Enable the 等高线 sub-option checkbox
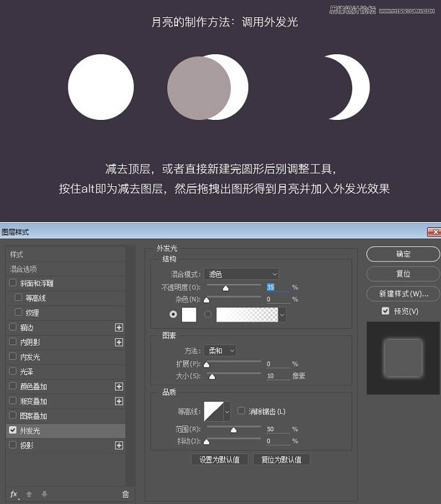Image resolution: width=441 pixels, height=504 pixels. tap(19, 297)
